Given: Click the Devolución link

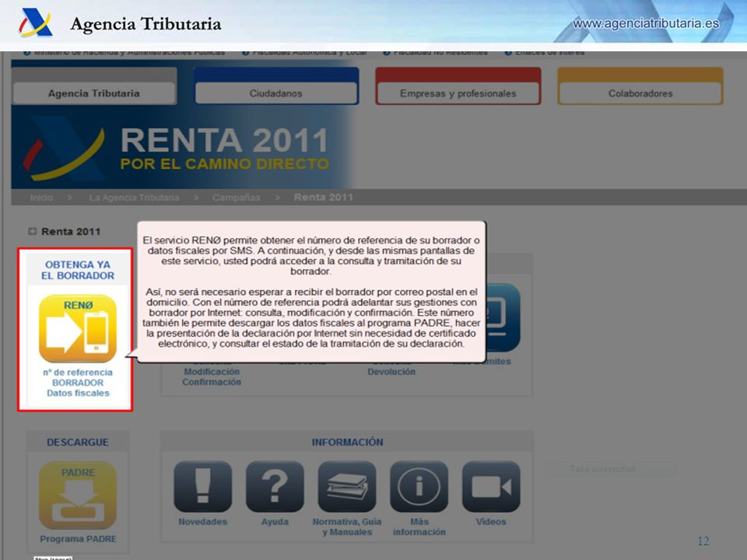Looking at the screenshot, I should [391, 372].
